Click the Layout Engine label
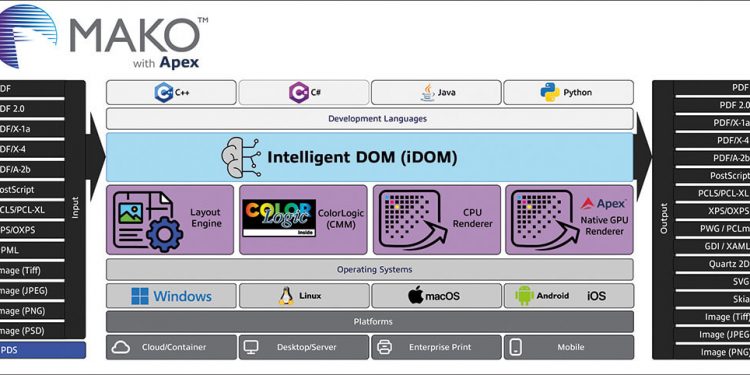The width and height of the screenshot is (750, 375). tap(206, 218)
